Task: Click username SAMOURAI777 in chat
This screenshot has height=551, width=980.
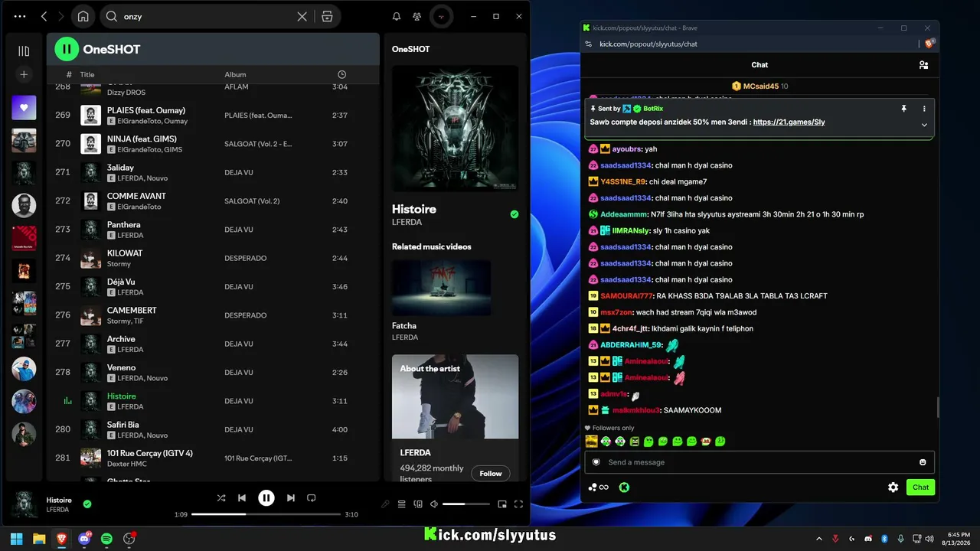Action: click(x=626, y=296)
